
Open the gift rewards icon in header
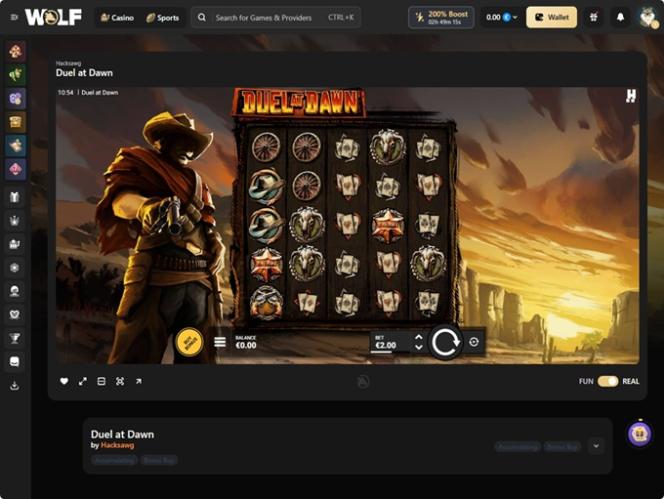coord(594,17)
